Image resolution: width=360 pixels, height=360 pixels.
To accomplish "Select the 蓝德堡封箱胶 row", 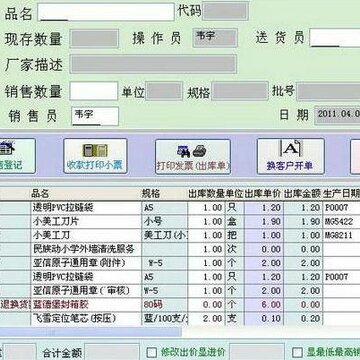I will (180, 305).
